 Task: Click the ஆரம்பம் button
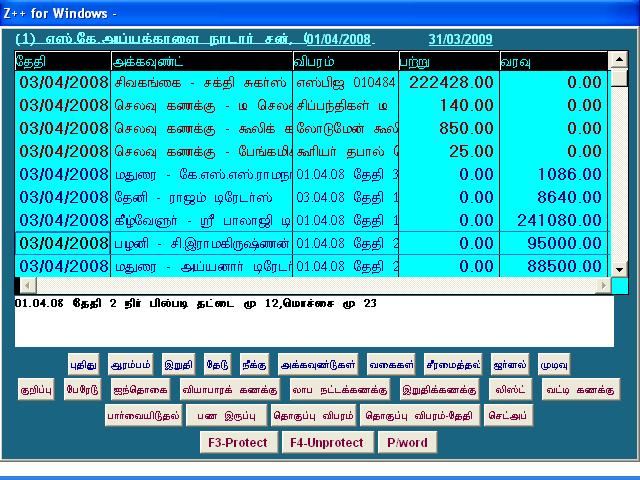(130, 364)
